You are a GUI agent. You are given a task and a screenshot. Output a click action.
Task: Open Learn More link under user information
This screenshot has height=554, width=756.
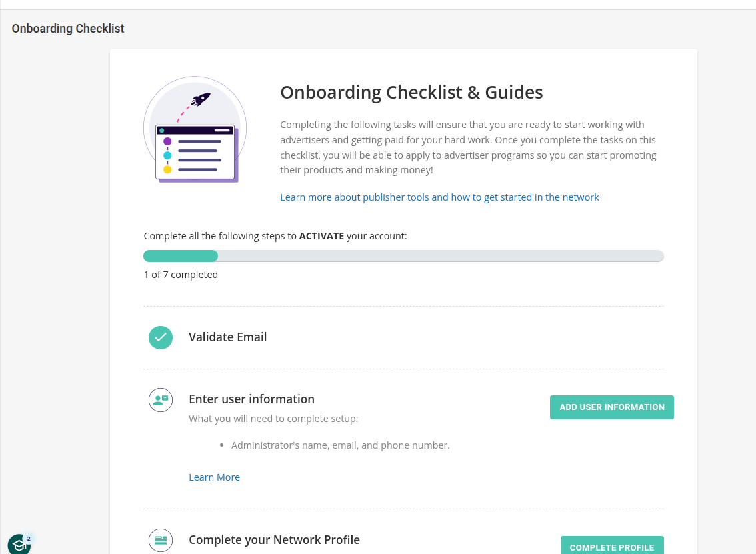(214, 477)
